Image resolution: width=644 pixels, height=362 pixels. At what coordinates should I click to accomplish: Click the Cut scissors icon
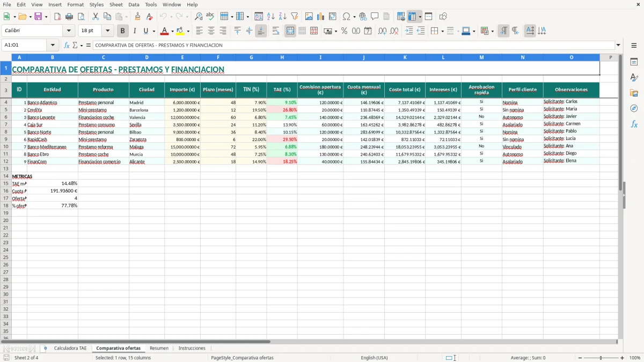96,17
